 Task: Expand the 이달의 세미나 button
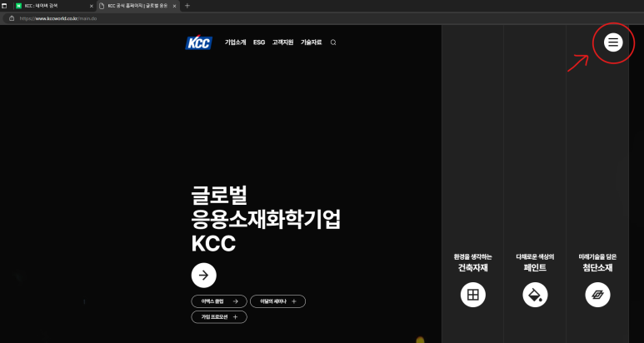pyautogui.click(x=277, y=301)
